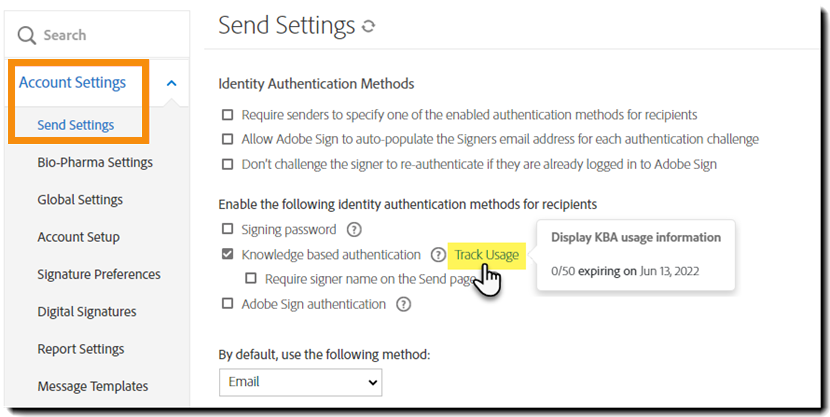The width and height of the screenshot is (830, 417).
Task: Open help icon next to Knowledge based authentication
Action: point(438,255)
